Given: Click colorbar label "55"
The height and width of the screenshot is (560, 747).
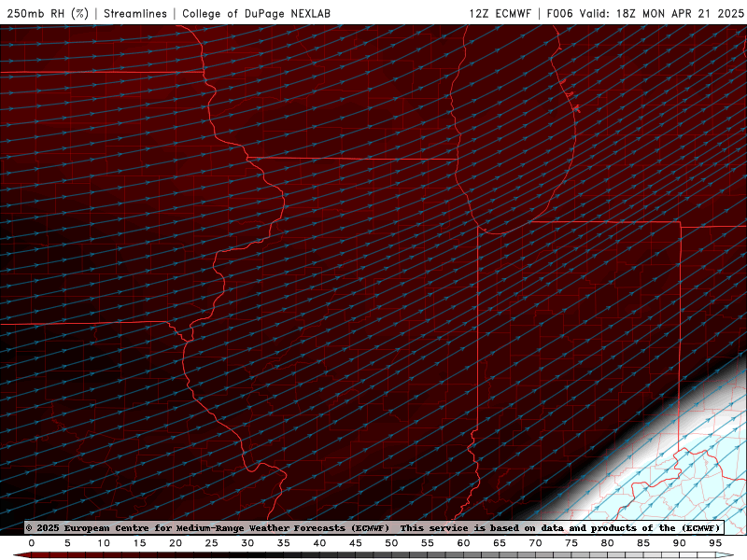Looking at the screenshot, I should point(428,543).
